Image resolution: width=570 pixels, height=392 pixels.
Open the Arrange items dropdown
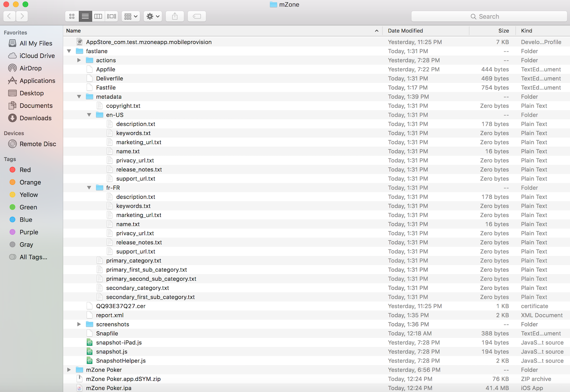point(131,16)
